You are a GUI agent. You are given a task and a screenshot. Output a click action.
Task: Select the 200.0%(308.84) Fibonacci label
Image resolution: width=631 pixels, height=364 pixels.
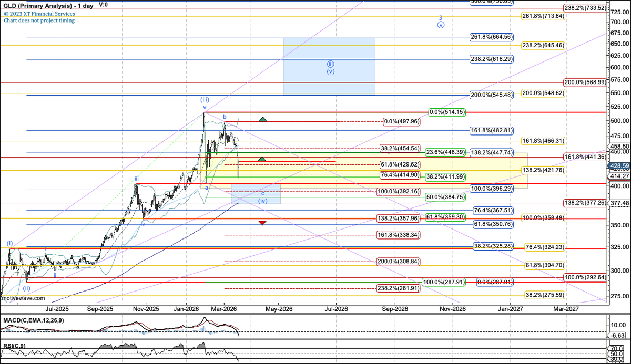pos(398,261)
